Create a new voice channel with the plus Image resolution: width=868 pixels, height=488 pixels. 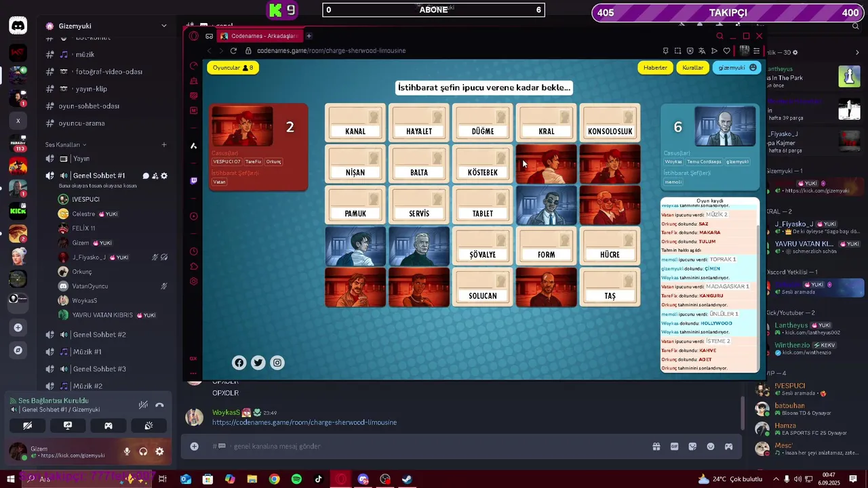point(163,144)
